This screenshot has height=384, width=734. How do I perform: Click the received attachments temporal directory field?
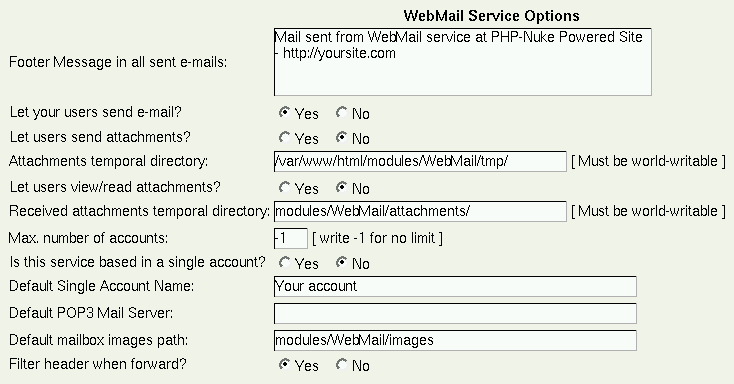[420, 211]
